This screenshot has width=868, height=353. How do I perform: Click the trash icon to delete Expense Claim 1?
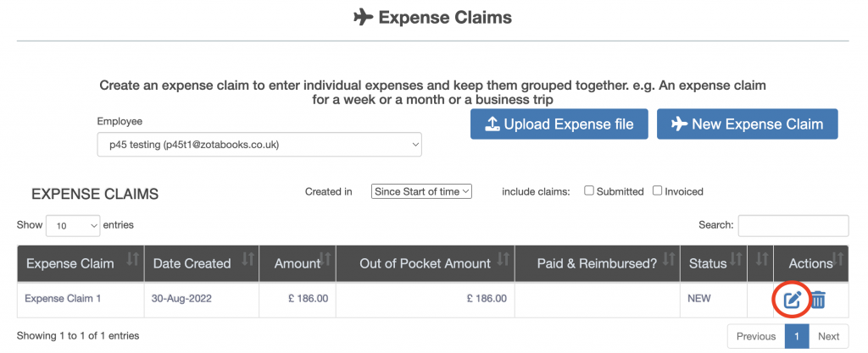click(x=818, y=299)
